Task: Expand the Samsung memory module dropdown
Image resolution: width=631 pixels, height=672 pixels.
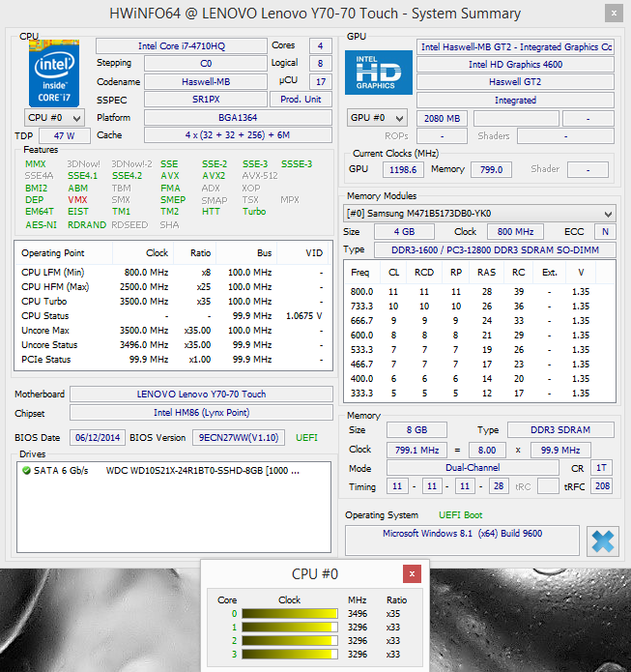Action: coord(479,214)
